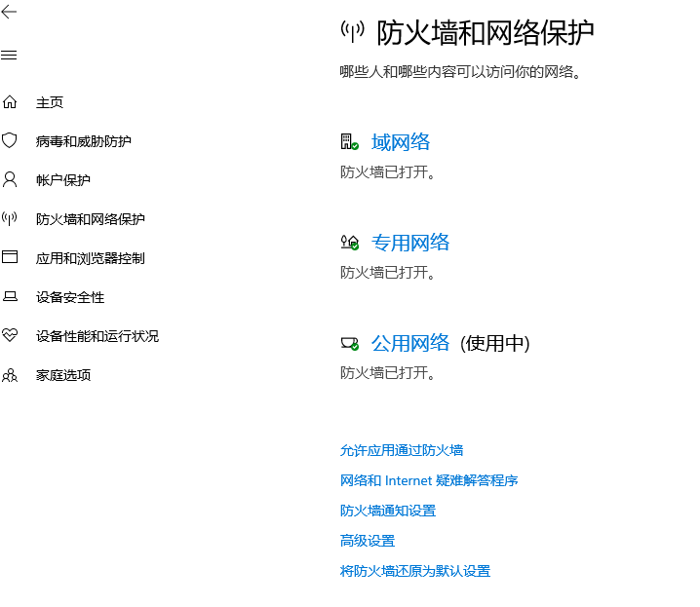
Task: Click the heart icon for 设备性能和运行状况
Action: pos(10,335)
